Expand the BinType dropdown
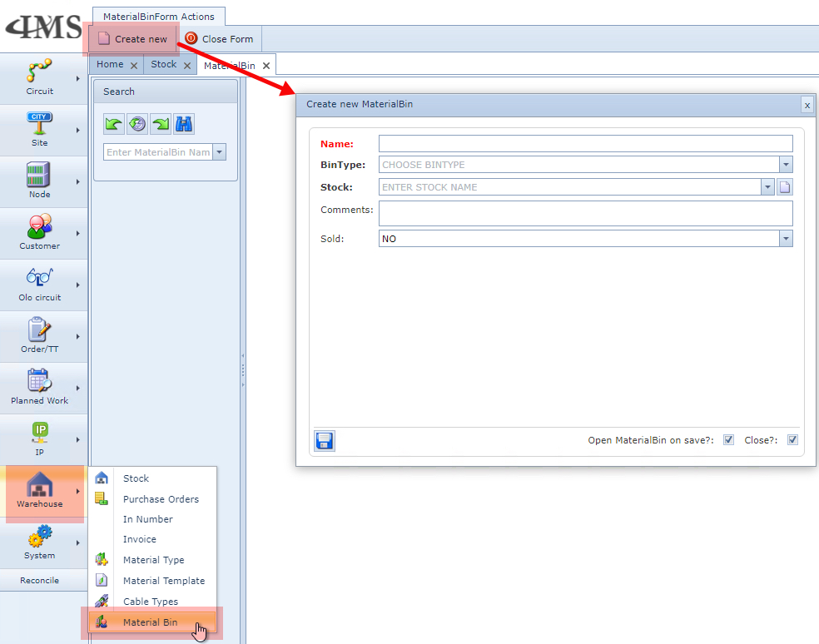The height and width of the screenshot is (644, 819). 786,165
